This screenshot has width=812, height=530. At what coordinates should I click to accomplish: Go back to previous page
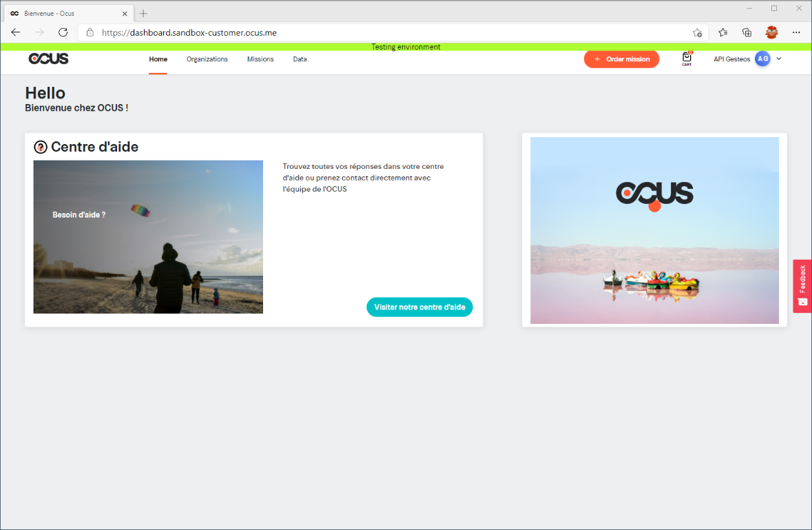pyautogui.click(x=16, y=32)
